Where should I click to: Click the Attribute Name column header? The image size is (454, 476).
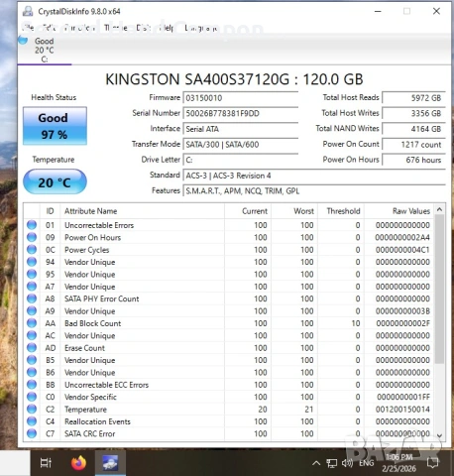click(x=142, y=211)
